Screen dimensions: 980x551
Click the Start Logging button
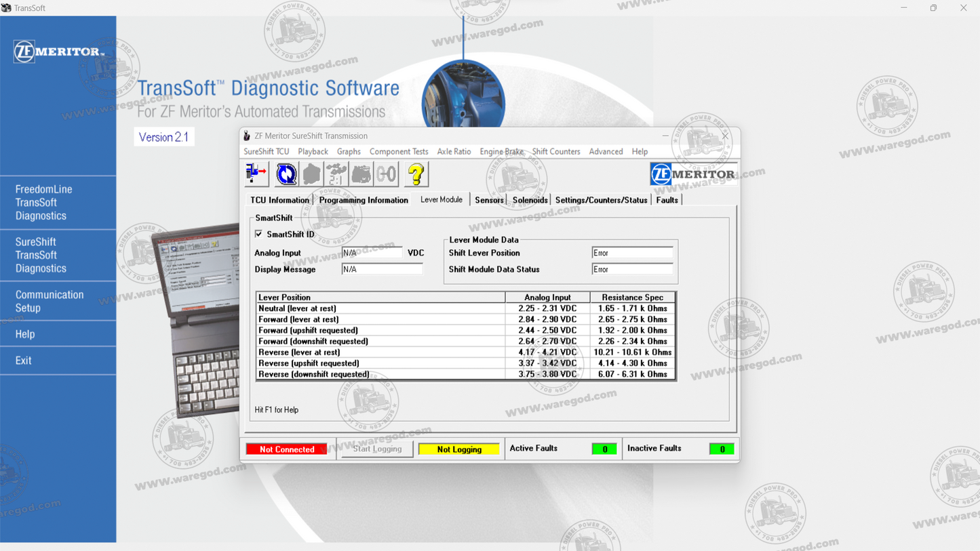pyautogui.click(x=376, y=449)
